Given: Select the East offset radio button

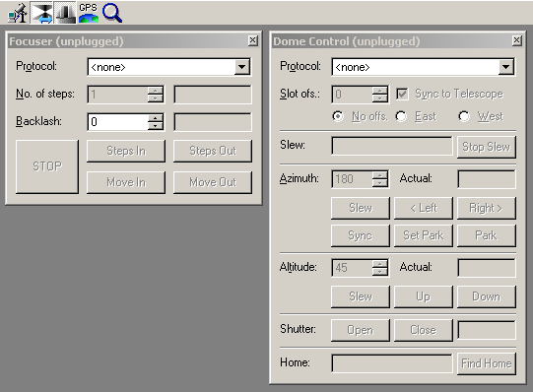Looking at the screenshot, I should pyautogui.click(x=401, y=116).
